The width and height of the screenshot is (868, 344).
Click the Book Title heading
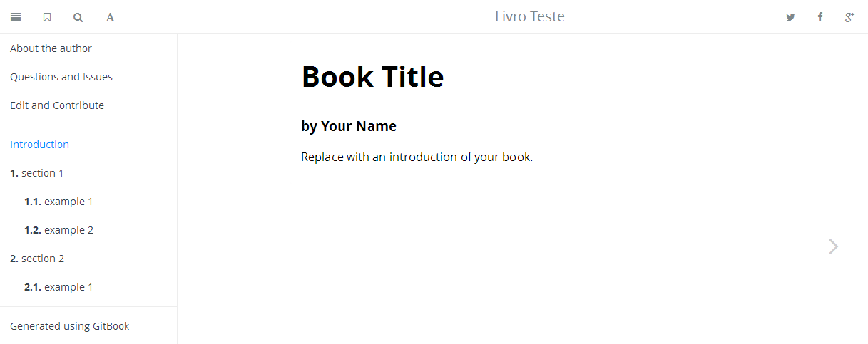coord(373,76)
